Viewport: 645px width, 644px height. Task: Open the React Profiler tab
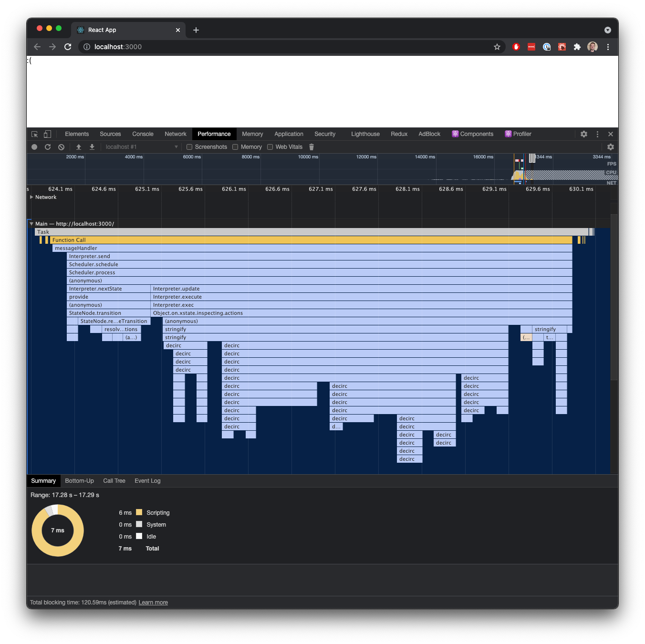518,134
